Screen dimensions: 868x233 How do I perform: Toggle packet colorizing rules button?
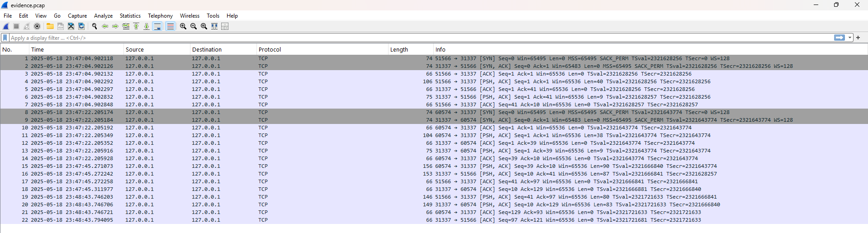170,26
